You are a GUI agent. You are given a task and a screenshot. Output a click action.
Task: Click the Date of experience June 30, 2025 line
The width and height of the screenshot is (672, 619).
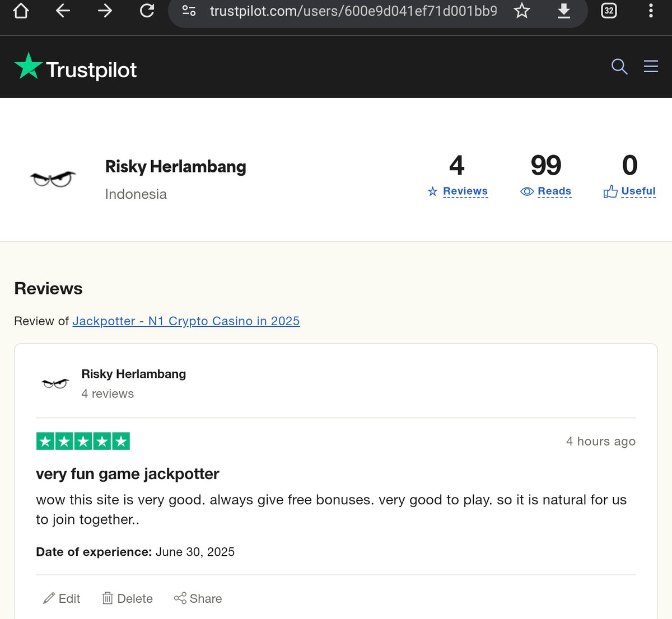click(136, 552)
